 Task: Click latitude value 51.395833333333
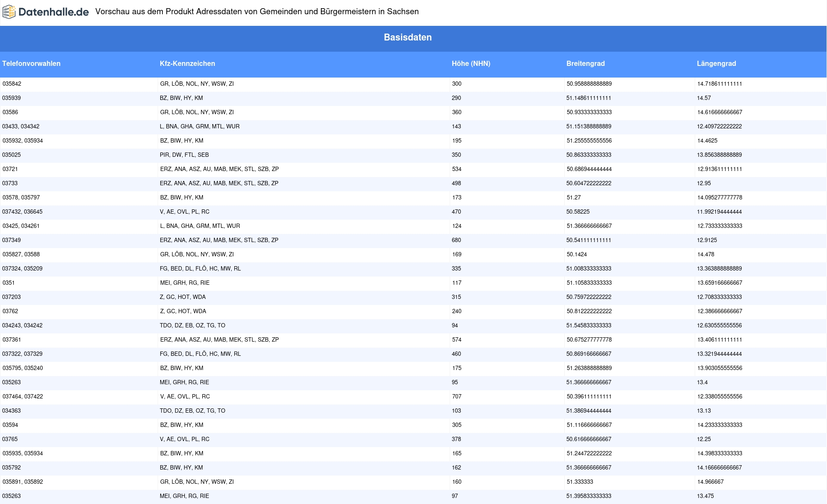pyautogui.click(x=589, y=496)
